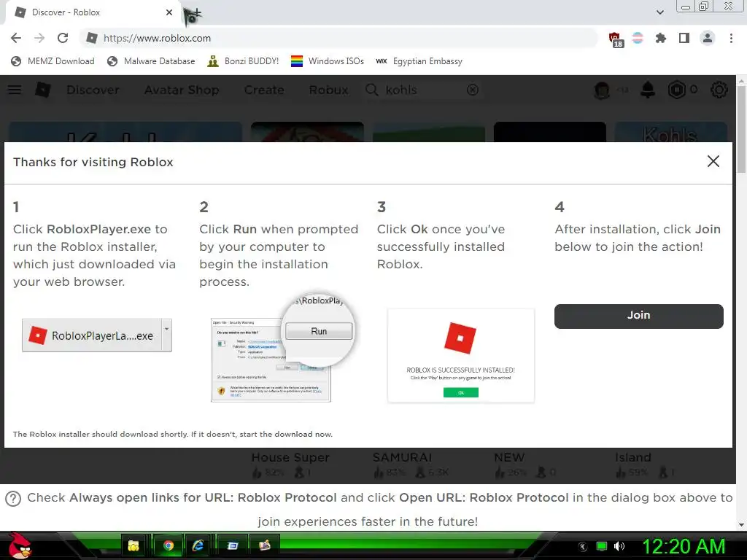
Task: Open the red shield extension with badge 18
Action: (615, 39)
